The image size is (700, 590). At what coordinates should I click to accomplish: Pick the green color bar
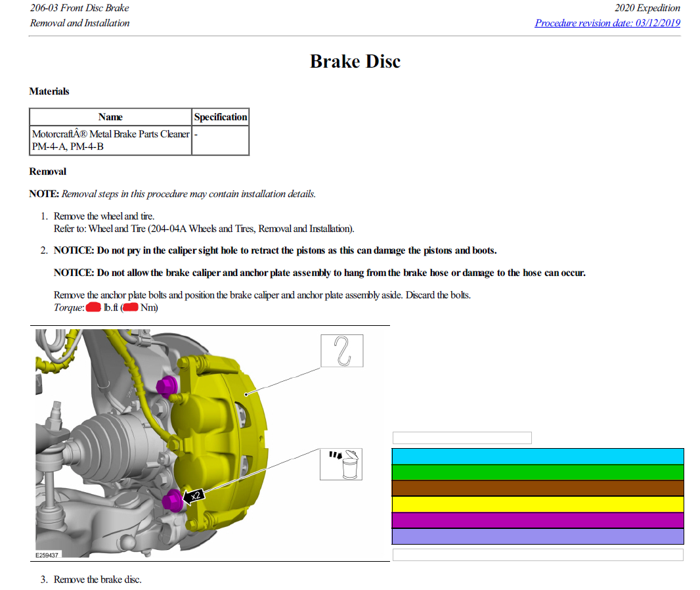(x=537, y=472)
